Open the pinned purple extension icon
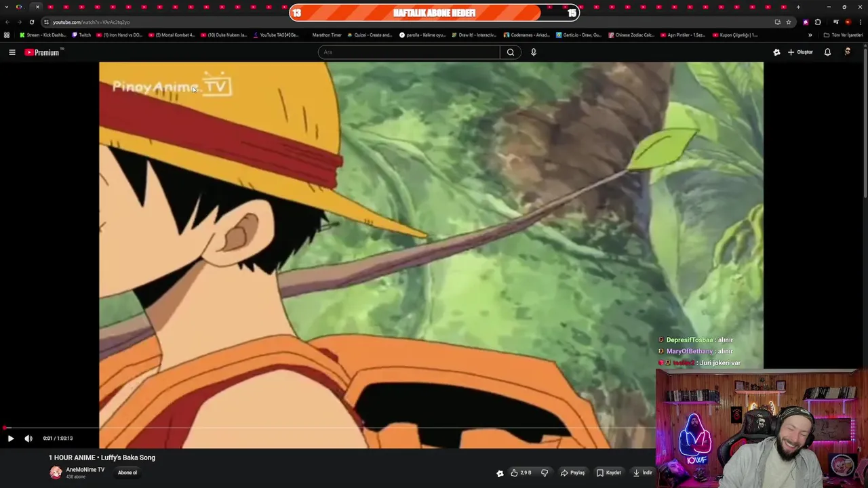 (806, 22)
